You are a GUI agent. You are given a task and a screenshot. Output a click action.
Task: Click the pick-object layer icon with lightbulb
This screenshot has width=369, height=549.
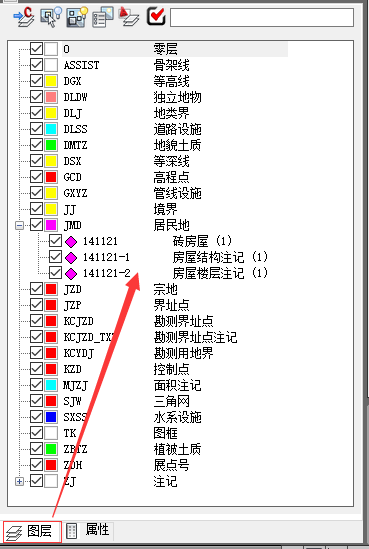point(51,16)
